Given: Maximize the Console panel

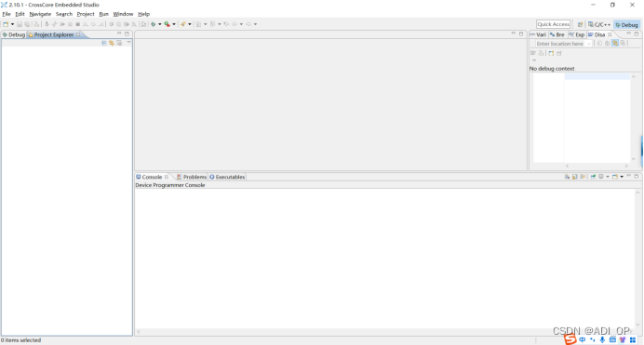Looking at the screenshot, I should pyautogui.click(x=637, y=177).
